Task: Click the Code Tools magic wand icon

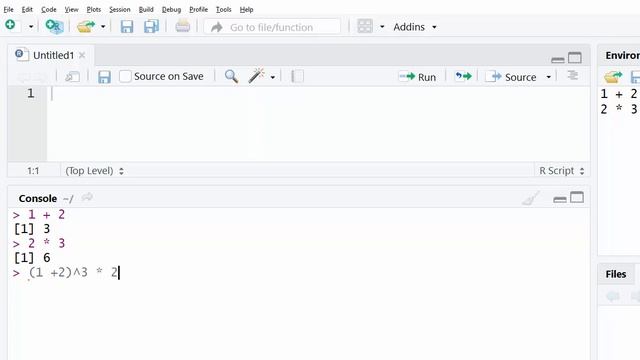Action: pos(256,76)
